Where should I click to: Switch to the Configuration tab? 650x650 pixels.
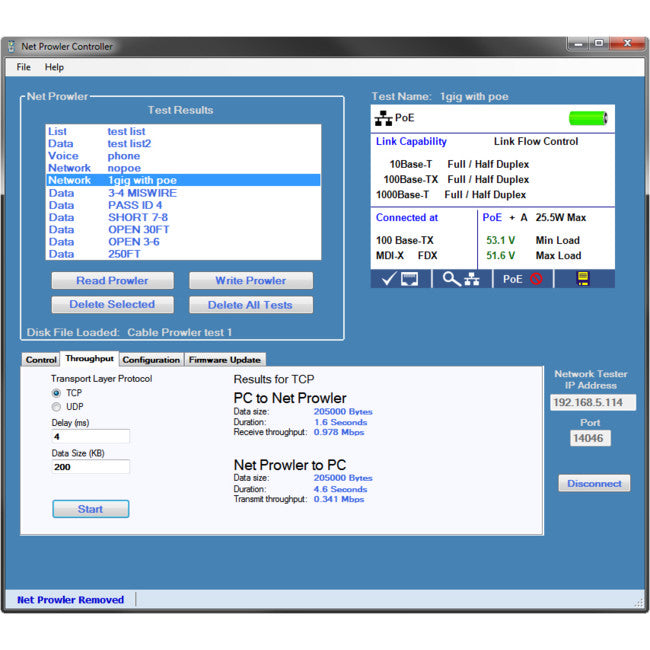pos(151,359)
